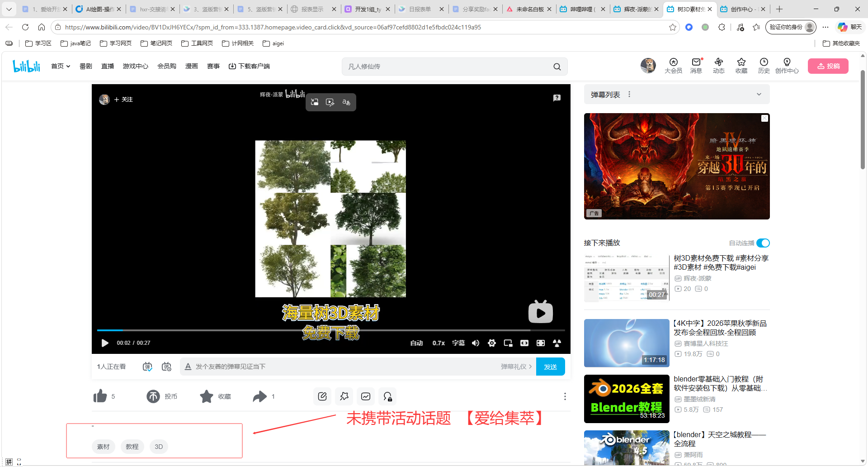Click the video progress bar
This screenshot has width=868, height=467.
click(331, 330)
